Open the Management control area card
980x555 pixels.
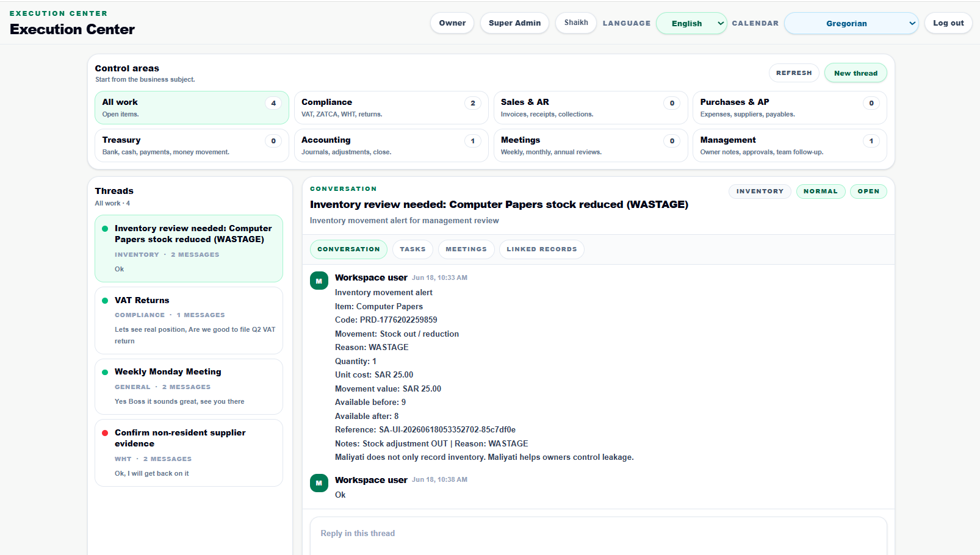click(x=790, y=146)
